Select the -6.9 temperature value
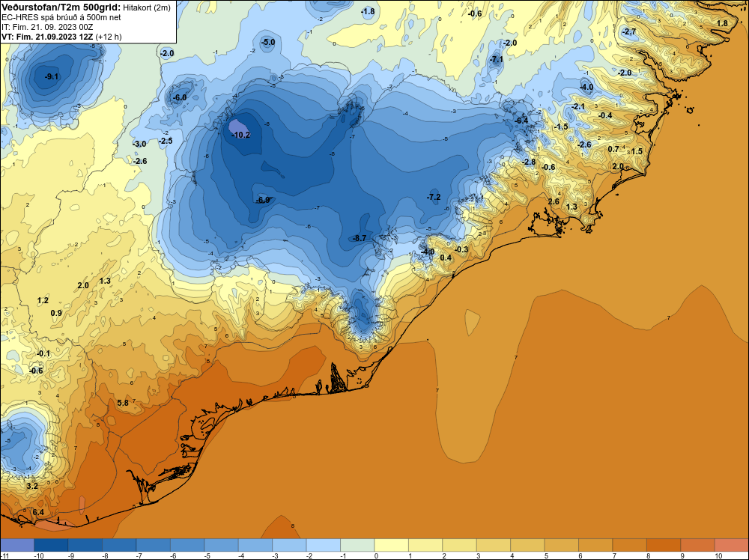 (x=263, y=200)
